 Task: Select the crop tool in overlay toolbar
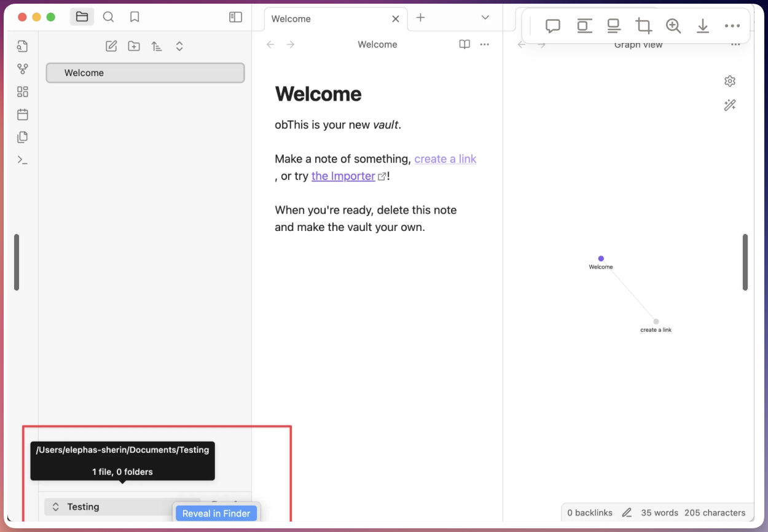[x=643, y=26]
